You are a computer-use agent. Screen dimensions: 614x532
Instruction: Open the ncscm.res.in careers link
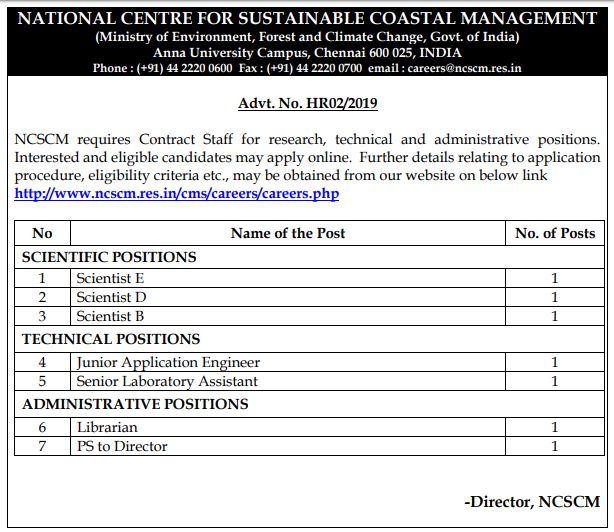click(x=177, y=193)
